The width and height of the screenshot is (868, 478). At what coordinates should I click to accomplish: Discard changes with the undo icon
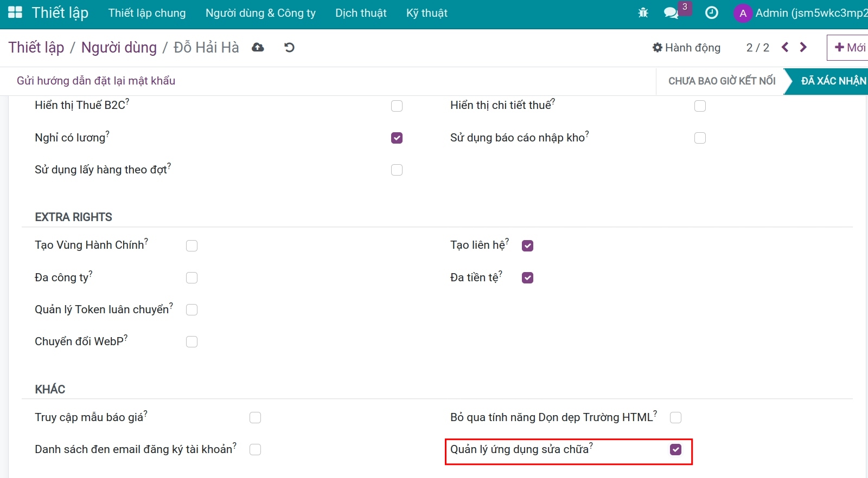click(289, 48)
